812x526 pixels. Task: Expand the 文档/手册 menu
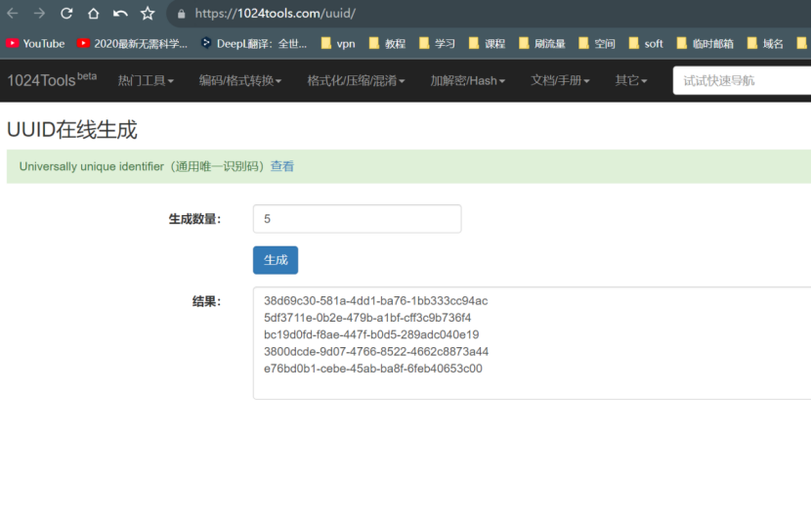click(560, 80)
